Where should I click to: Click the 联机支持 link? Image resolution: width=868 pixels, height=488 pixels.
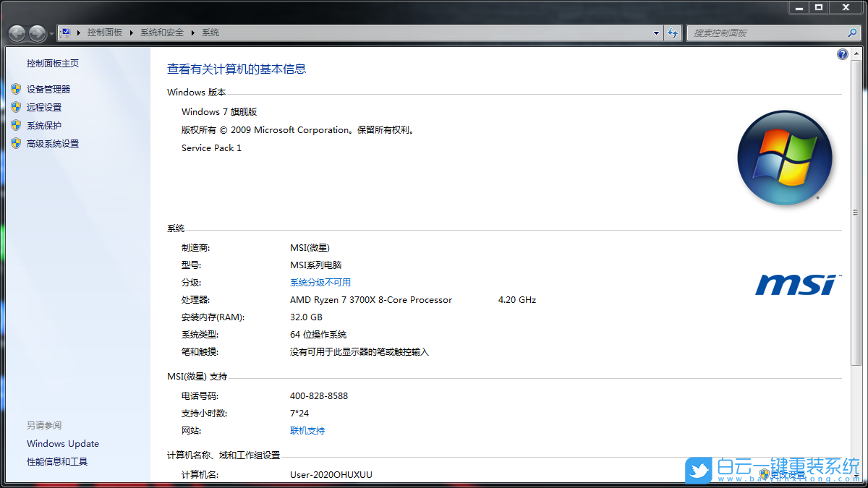pyautogui.click(x=308, y=430)
